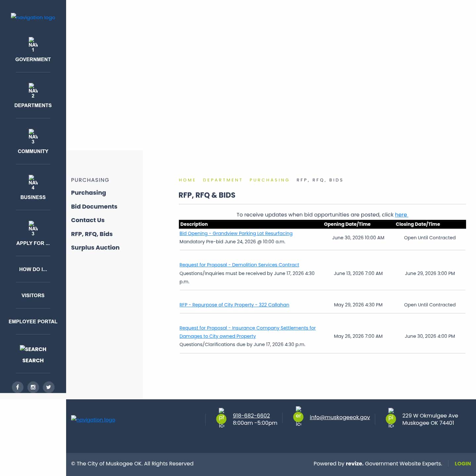The width and height of the screenshot is (476, 476).
Task: Select 'May 26, 2026 7:00 AM' cell
Action: point(358,336)
